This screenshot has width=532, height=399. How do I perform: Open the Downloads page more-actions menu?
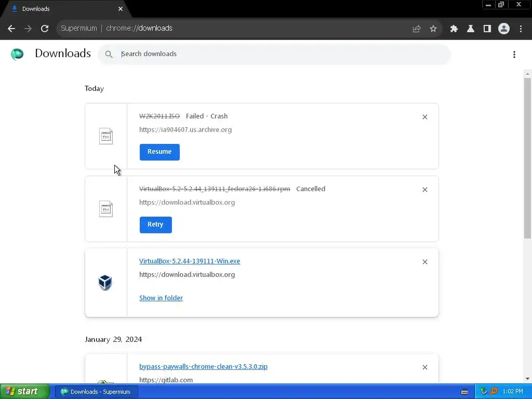(x=514, y=54)
